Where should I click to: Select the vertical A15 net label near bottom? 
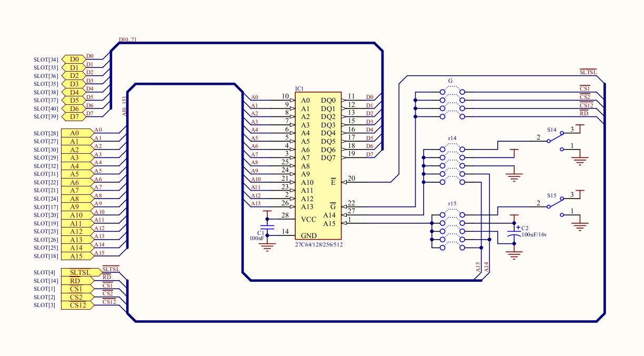click(x=478, y=267)
